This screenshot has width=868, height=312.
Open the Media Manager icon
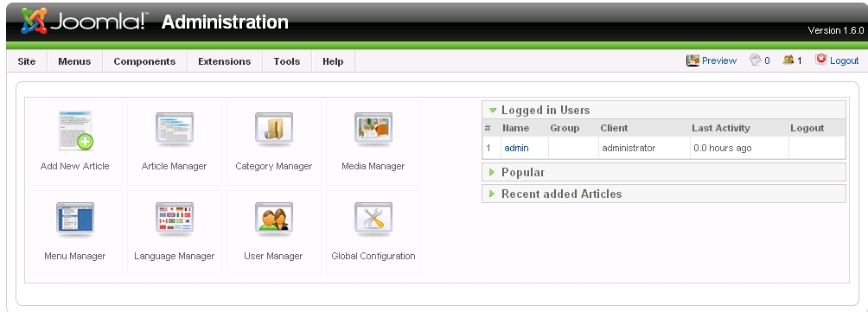(373, 130)
